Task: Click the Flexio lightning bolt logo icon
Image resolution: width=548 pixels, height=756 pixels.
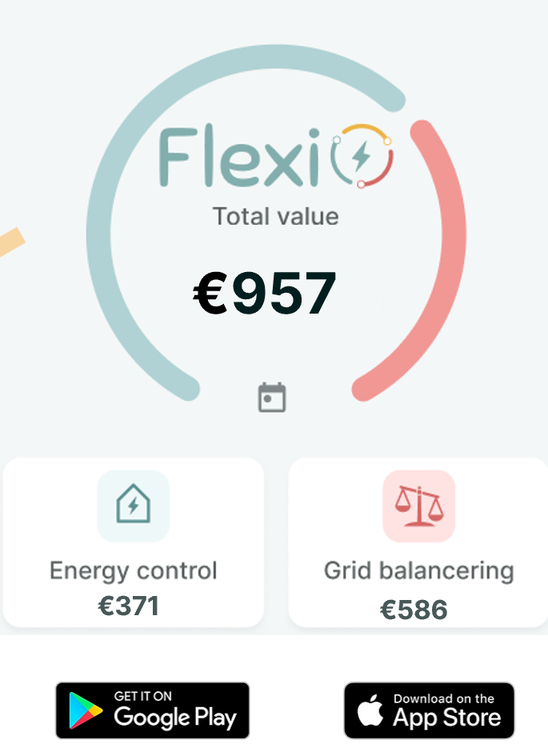Action: tap(362, 156)
